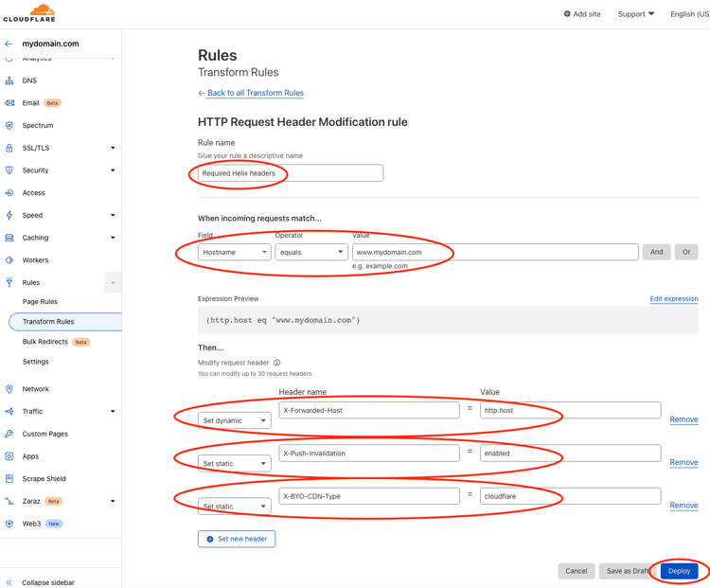Open the Support dropdown menu
This screenshot has height=588, width=710.
tap(636, 14)
